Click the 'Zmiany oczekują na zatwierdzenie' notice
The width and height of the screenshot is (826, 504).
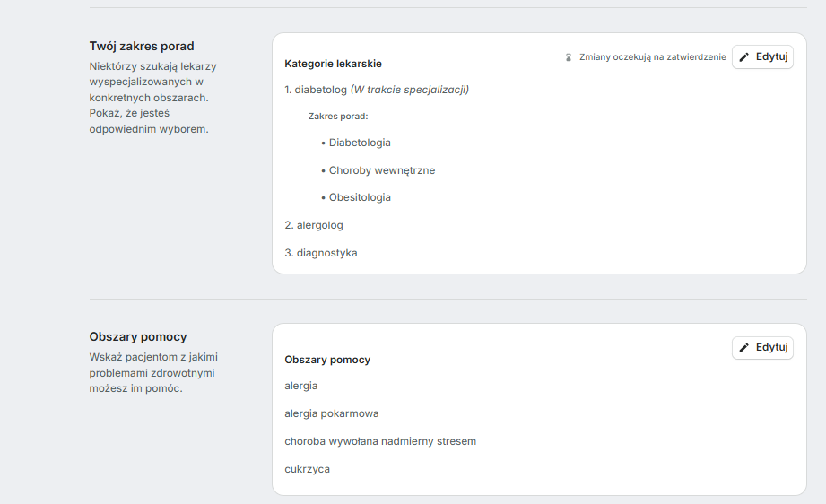click(x=652, y=57)
